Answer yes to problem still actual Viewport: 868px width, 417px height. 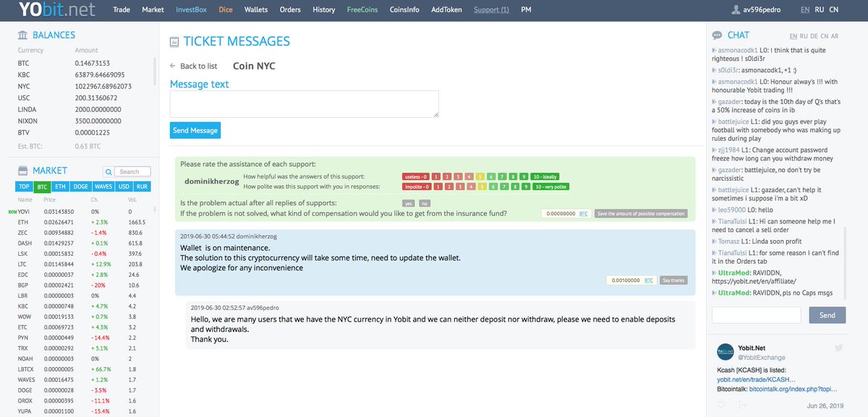409,203
